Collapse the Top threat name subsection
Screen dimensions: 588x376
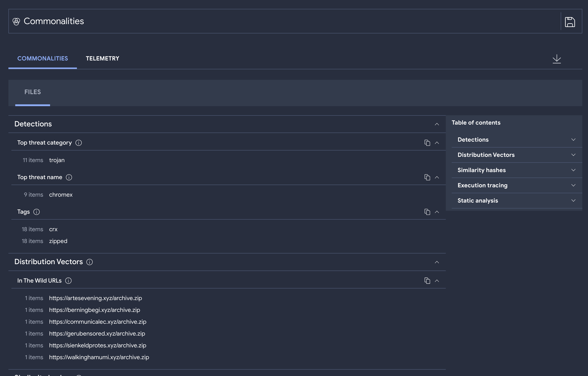point(437,178)
